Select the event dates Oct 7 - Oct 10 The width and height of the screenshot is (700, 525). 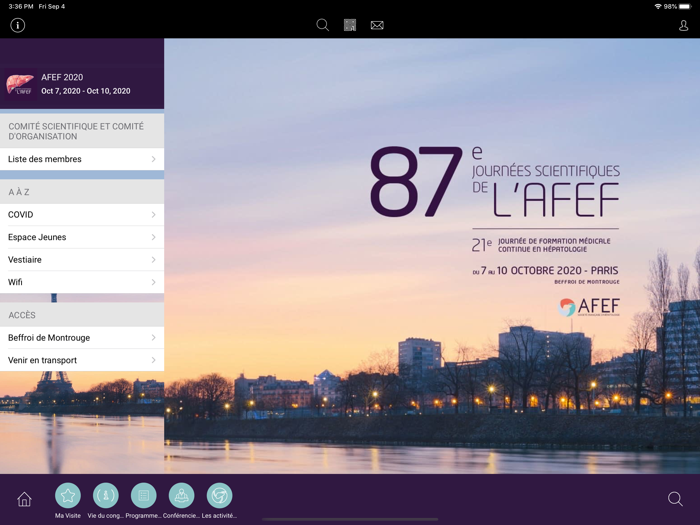click(86, 91)
